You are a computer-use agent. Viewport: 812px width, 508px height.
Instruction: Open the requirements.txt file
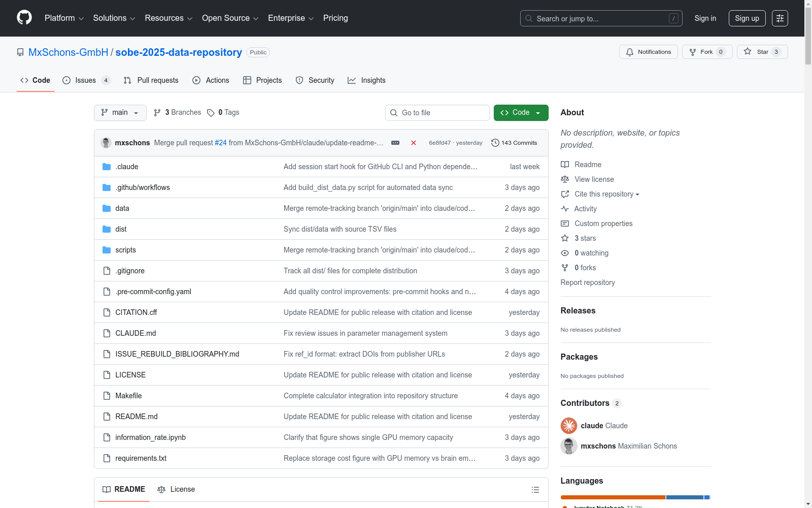pos(141,458)
